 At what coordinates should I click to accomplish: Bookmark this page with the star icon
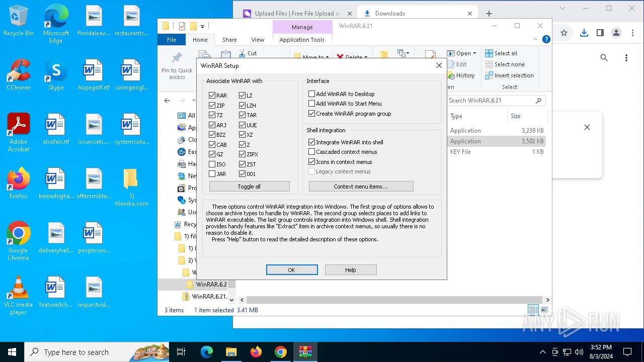coord(564,33)
